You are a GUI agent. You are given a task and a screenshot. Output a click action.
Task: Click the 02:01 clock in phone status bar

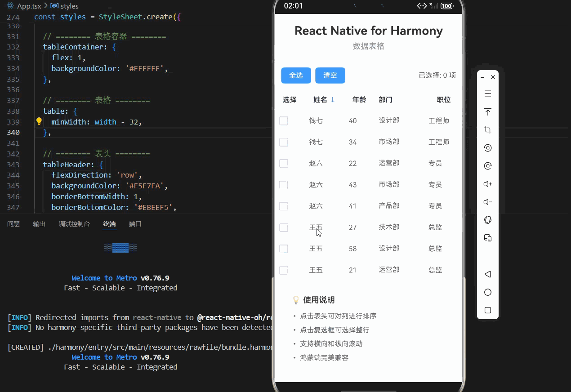294,6
